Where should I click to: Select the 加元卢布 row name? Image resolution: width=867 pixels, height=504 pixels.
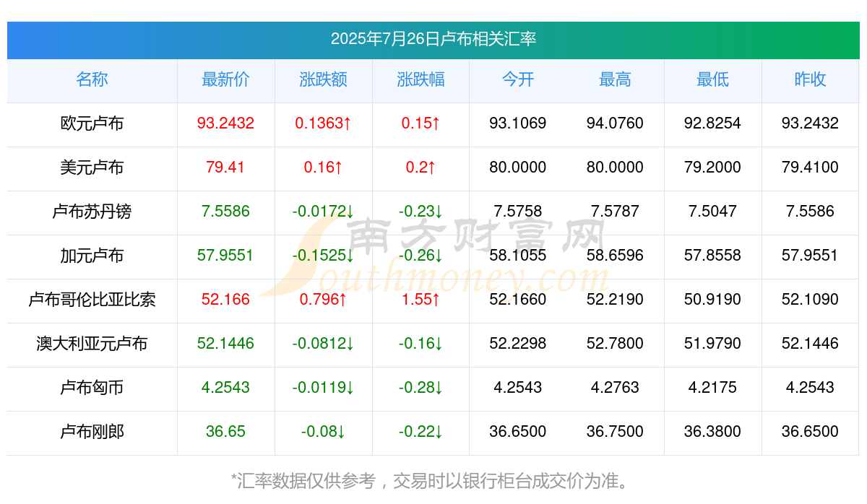(x=92, y=256)
